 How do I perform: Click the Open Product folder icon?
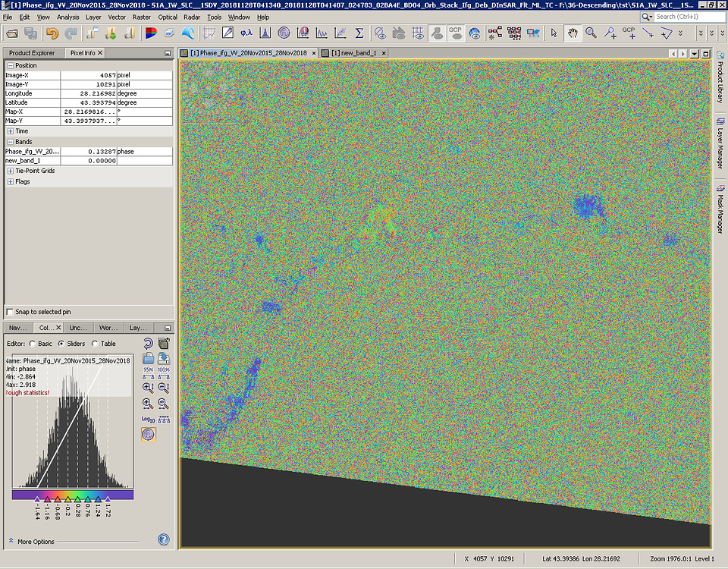point(11,33)
